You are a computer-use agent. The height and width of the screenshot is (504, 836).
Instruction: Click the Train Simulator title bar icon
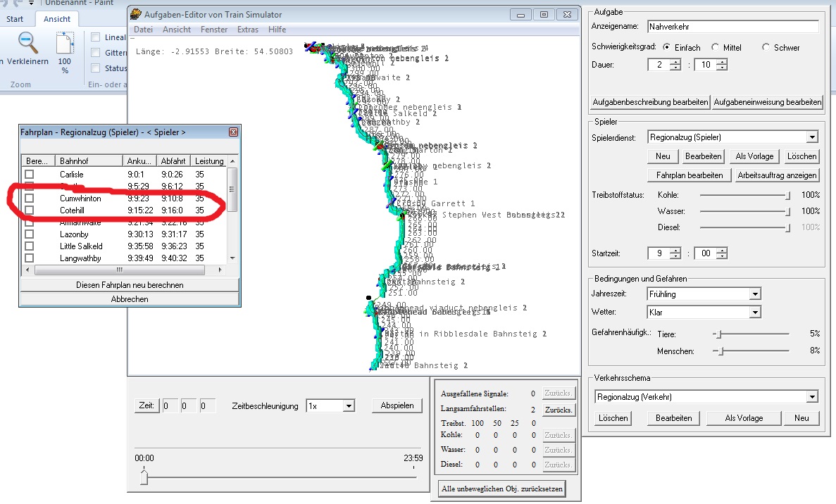click(x=137, y=13)
